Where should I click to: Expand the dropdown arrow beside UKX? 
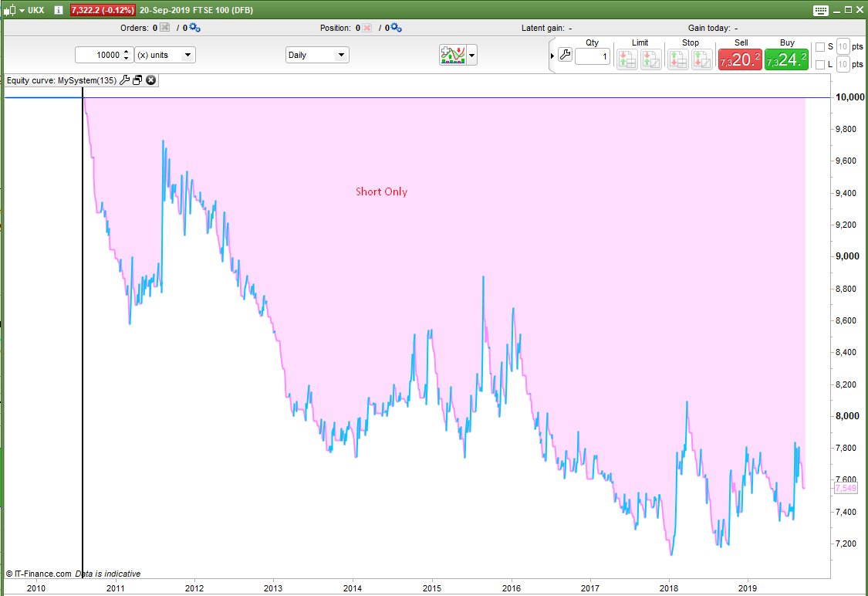click(22, 11)
